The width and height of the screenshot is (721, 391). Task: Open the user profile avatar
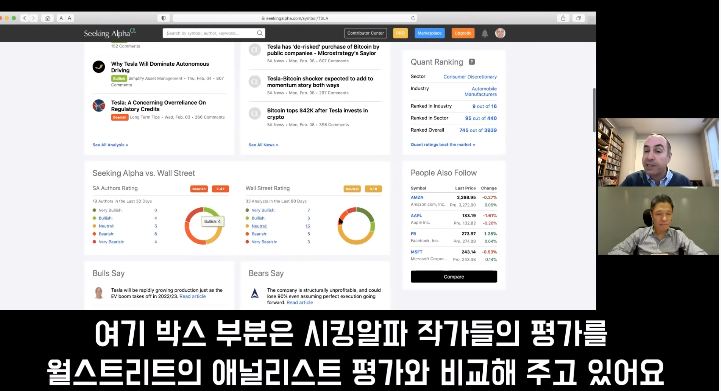click(x=500, y=33)
